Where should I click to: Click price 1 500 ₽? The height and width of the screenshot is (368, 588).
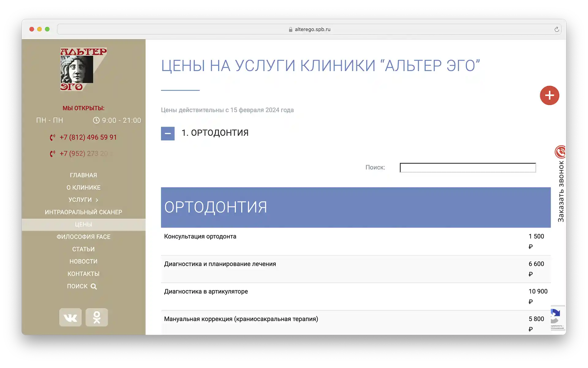[536, 241]
